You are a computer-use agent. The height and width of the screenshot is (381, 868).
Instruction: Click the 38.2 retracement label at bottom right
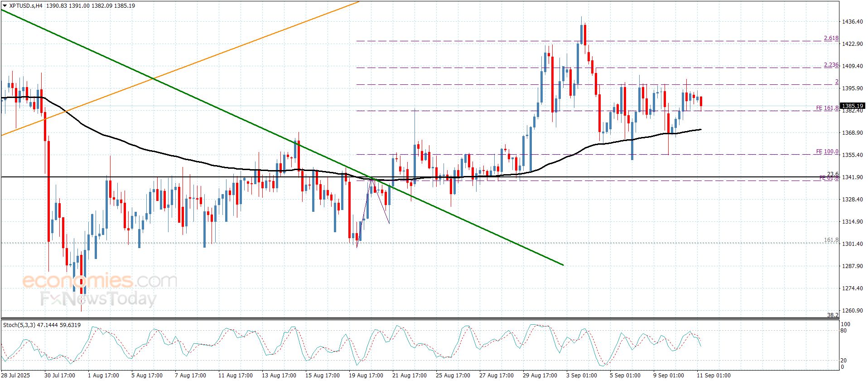(833, 315)
